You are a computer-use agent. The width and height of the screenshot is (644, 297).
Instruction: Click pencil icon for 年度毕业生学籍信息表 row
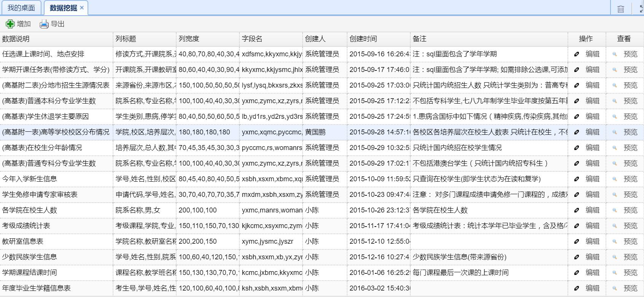click(577, 288)
